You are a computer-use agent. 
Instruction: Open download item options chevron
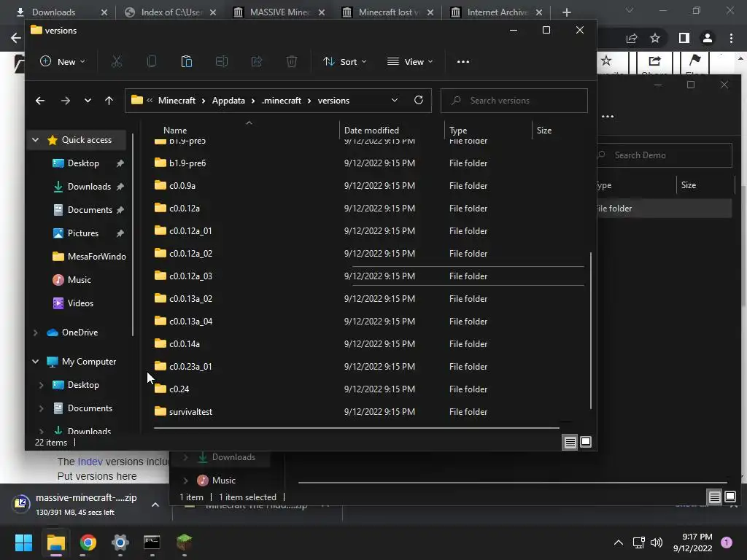155,505
